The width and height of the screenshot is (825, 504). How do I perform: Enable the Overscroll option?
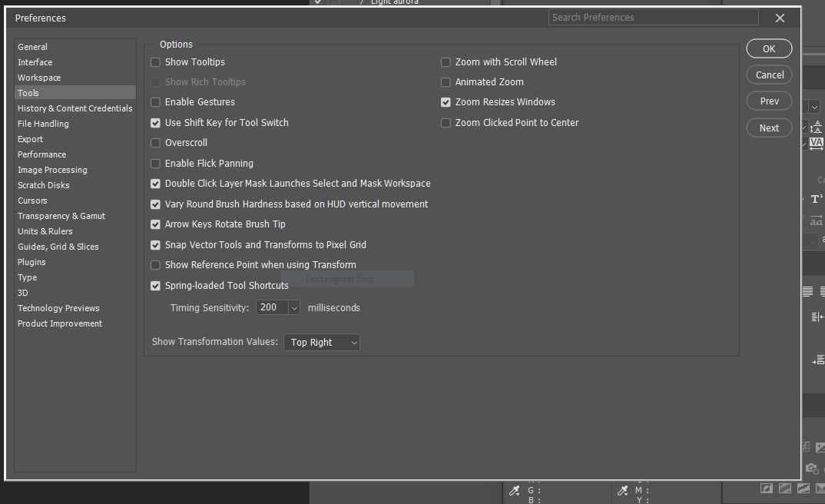155,142
